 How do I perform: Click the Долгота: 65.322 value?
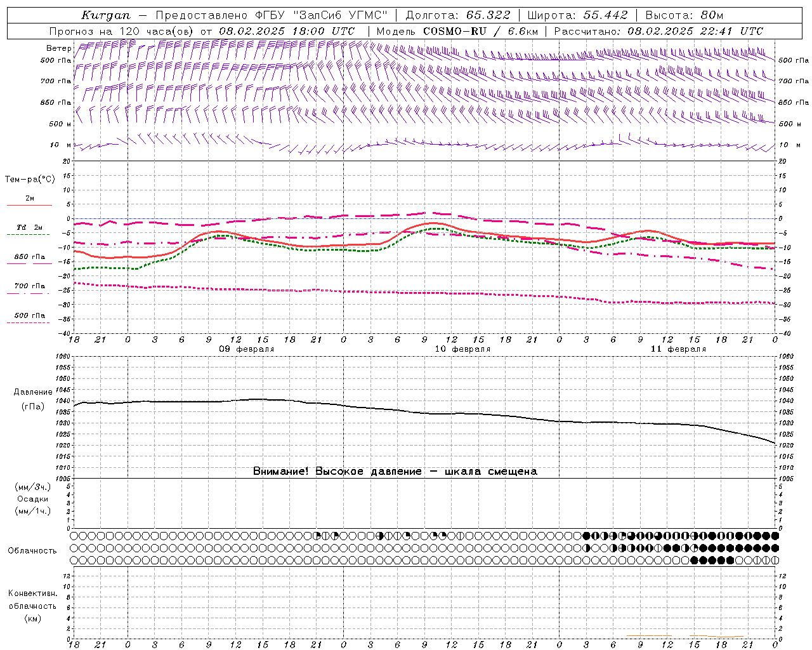click(x=457, y=15)
